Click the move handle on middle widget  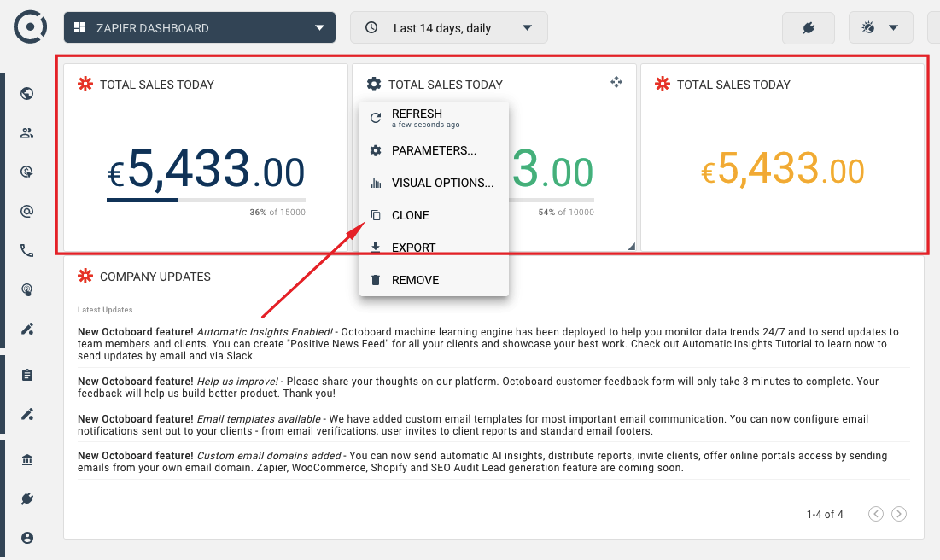pos(616,82)
